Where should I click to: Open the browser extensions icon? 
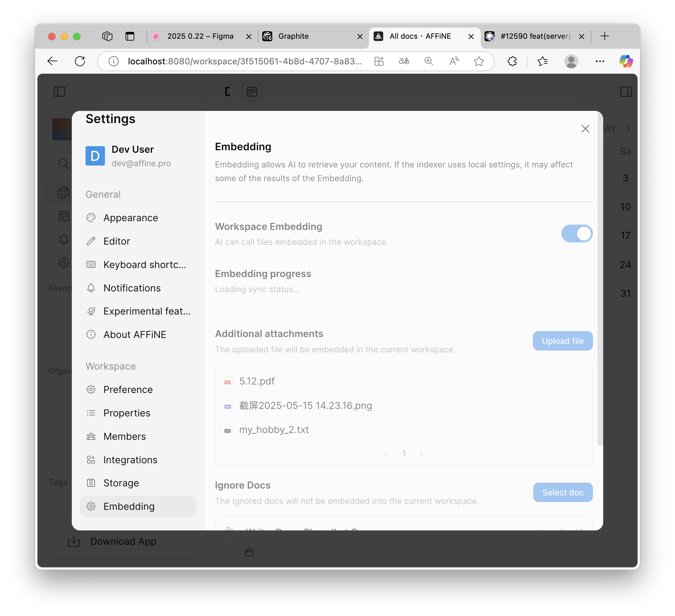(512, 61)
